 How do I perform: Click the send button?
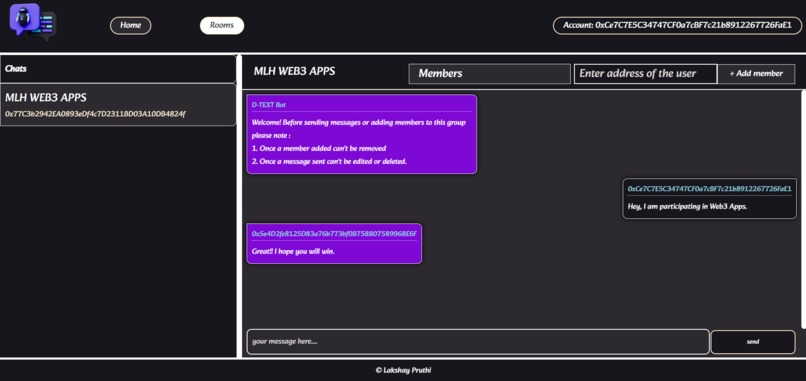[753, 342]
